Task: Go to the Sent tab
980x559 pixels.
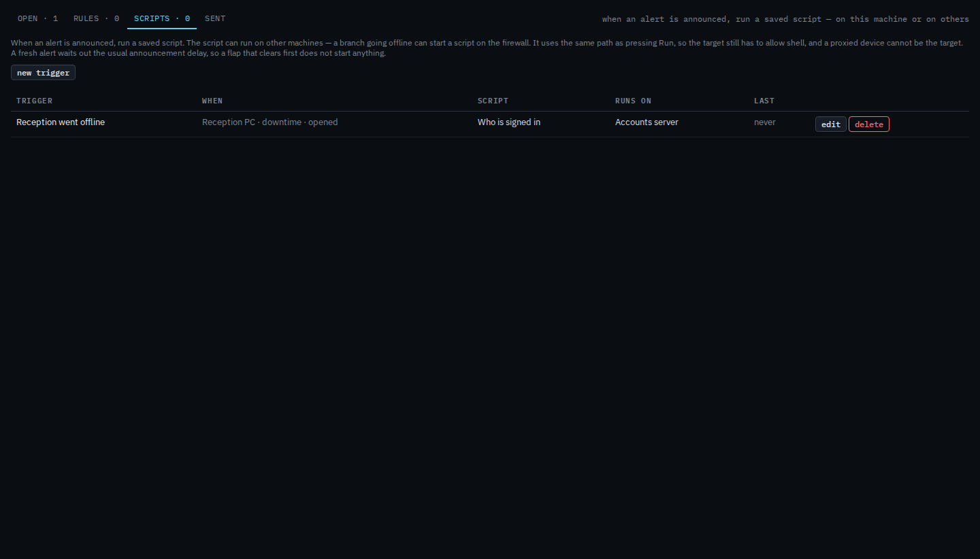Action: (215, 18)
